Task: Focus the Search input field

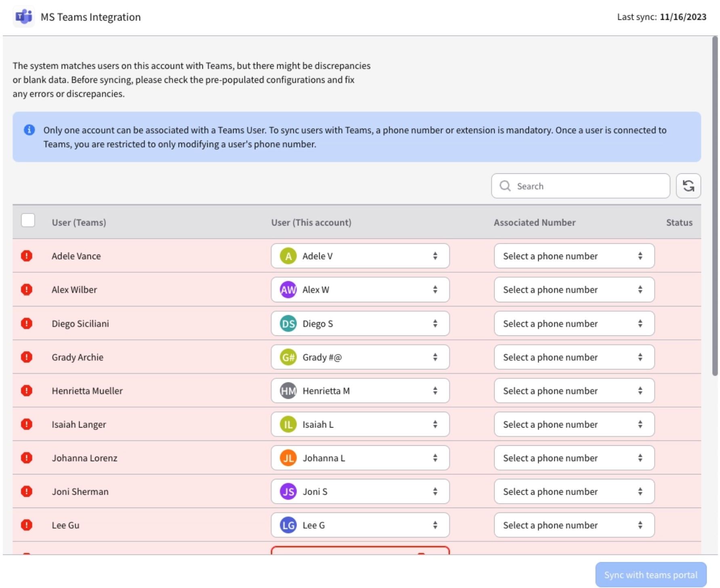Action: coord(581,186)
